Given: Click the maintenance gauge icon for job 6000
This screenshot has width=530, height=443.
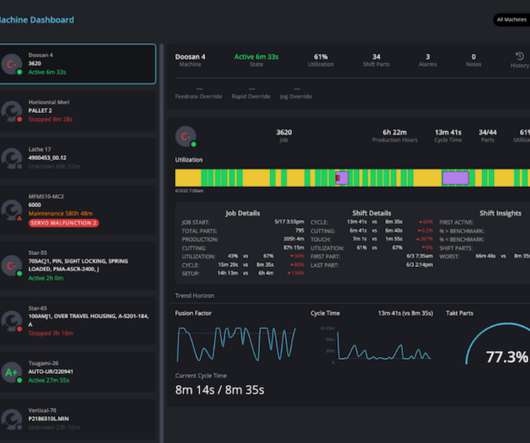Looking at the screenshot, I should tap(12, 210).
